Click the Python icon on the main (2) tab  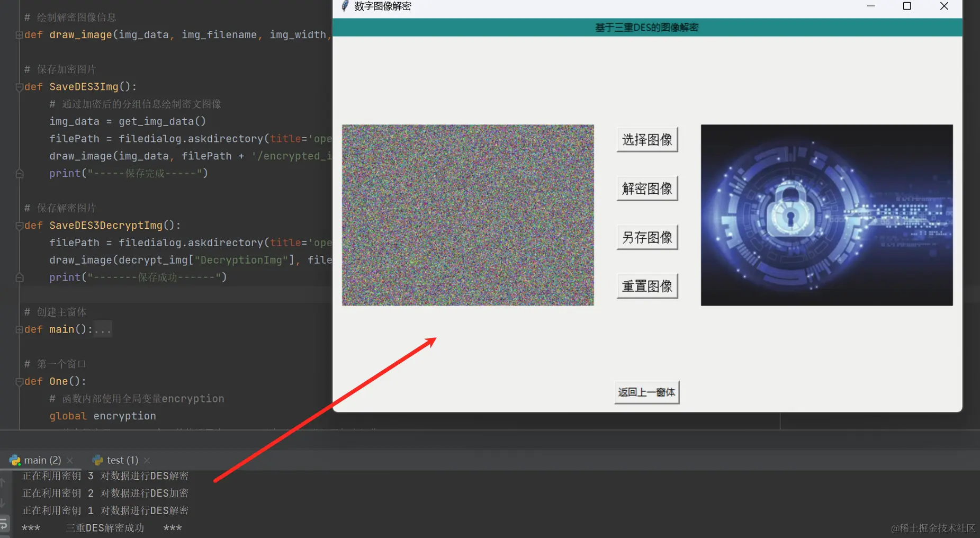point(14,460)
